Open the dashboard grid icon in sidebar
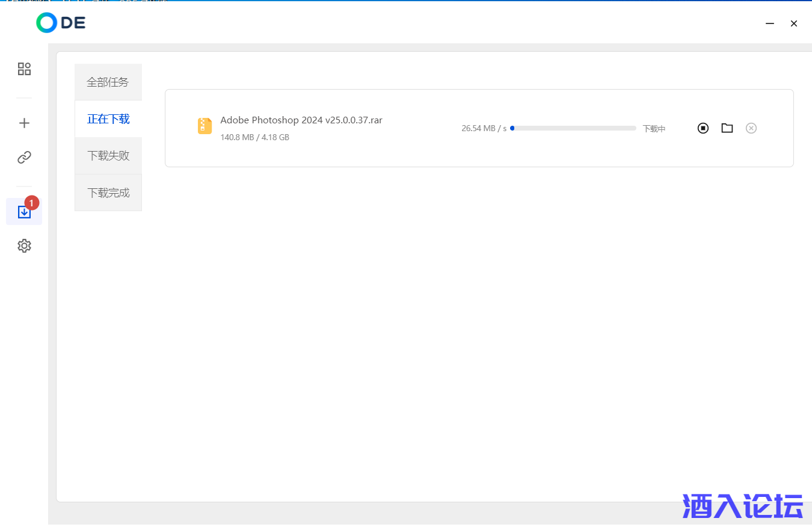 (24, 69)
